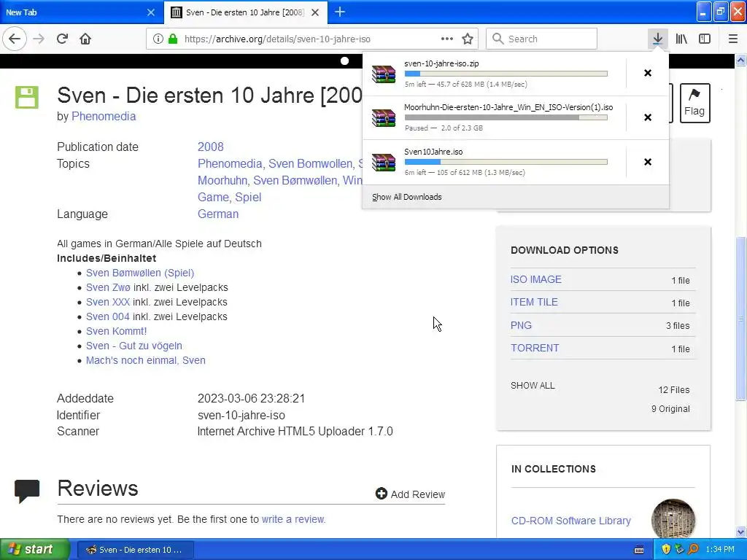Expand the ITEM TILE download option

click(x=534, y=302)
